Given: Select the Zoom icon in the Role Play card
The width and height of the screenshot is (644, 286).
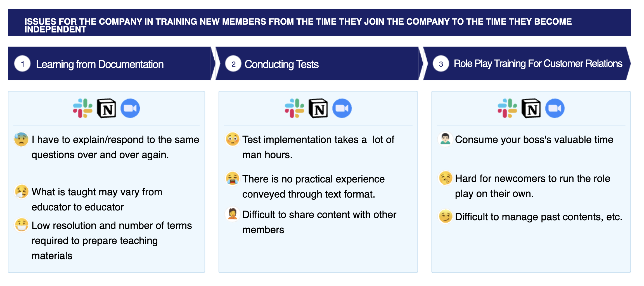Looking at the screenshot, I should click(555, 108).
